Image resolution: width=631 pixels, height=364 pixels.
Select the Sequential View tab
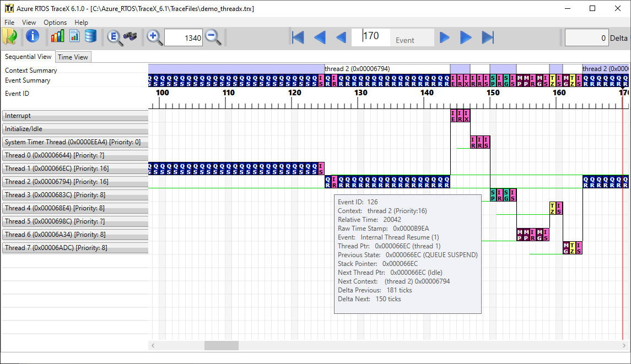click(28, 57)
